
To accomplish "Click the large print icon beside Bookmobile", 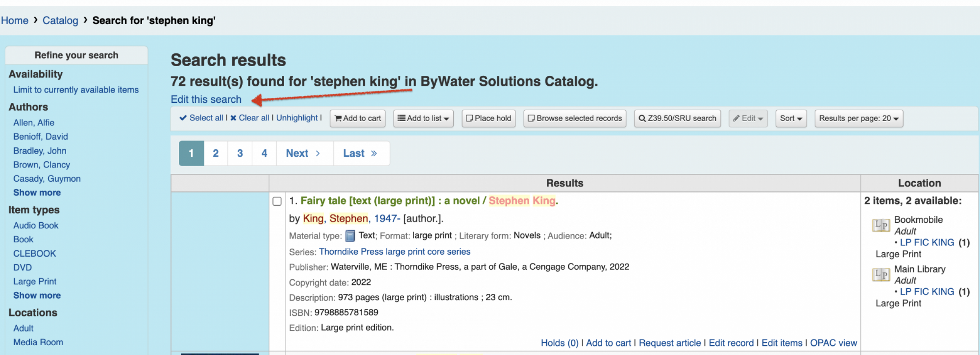I will coord(880,225).
